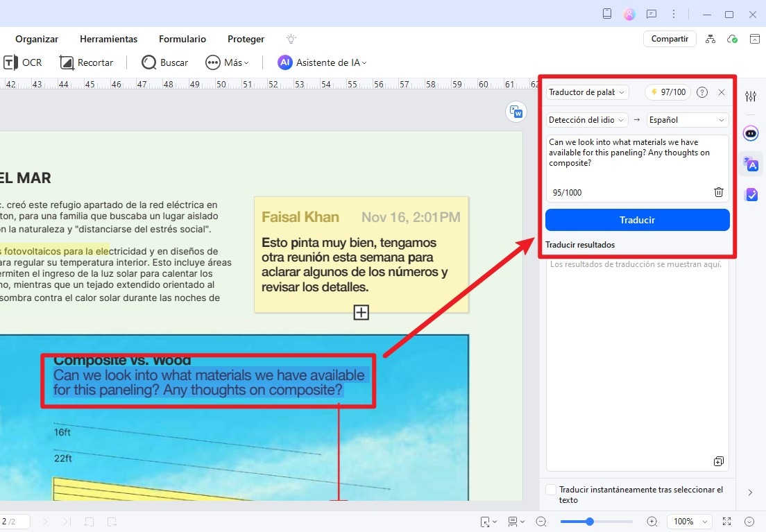Open the translator help question icon
This screenshot has width=766, height=532.
(x=702, y=92)
